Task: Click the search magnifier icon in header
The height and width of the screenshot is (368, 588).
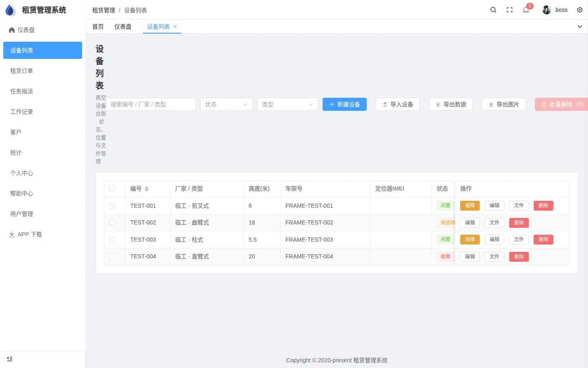Action: pyautogui.click(x=493, y=10)
